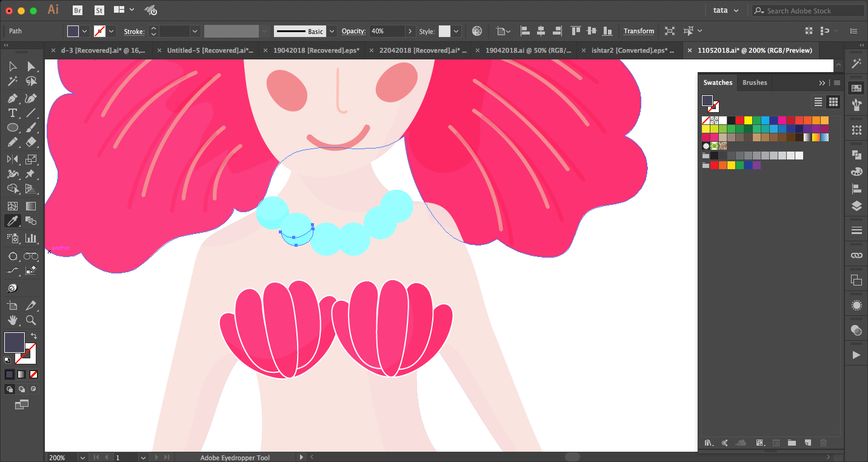
Task: Open the Basic brush definition dropdown
Action: click(x=332, y=31)
